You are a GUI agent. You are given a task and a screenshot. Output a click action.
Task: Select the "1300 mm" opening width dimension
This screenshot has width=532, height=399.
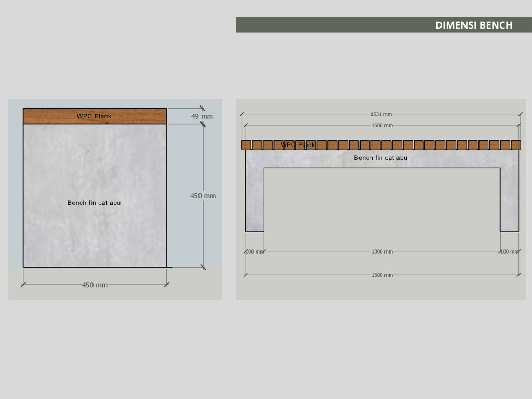382,251
